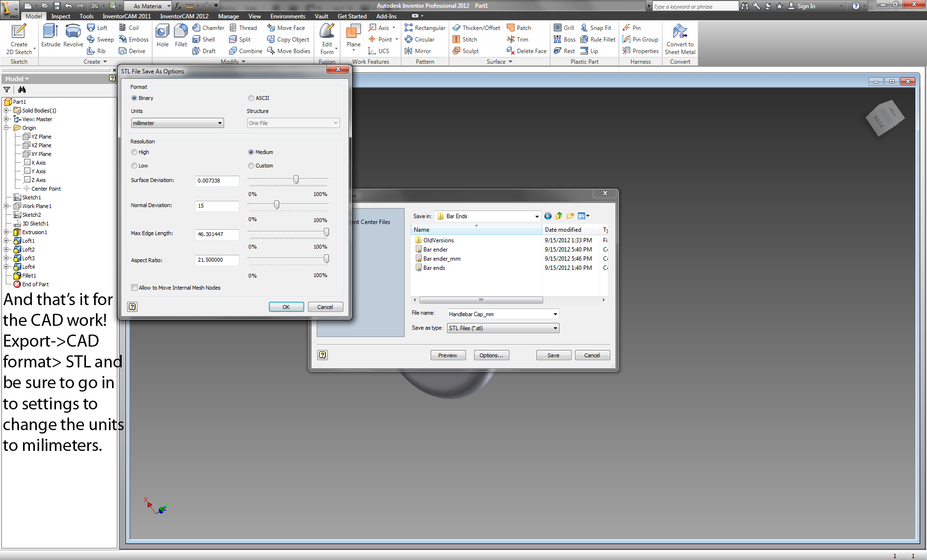Open the Edit Form tool

pyautogui.click(x=327, y=39)
